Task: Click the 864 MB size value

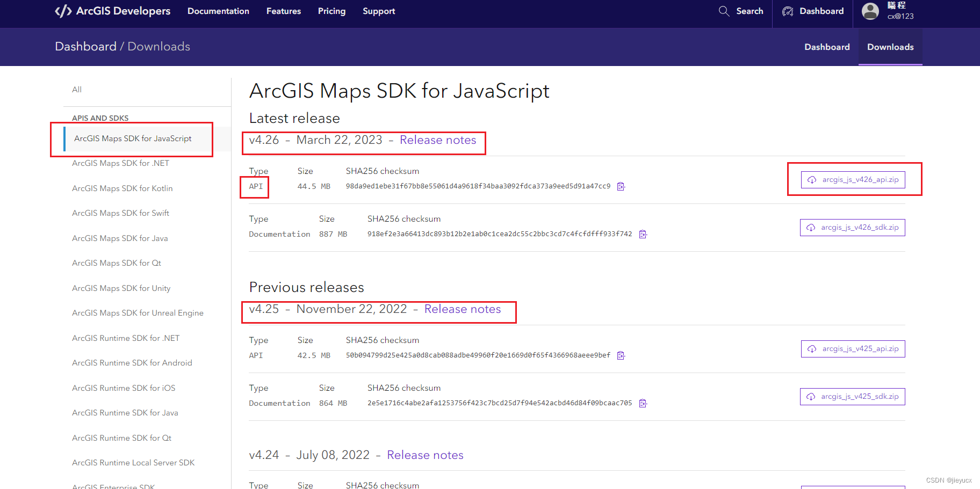Action: (333, 403)
